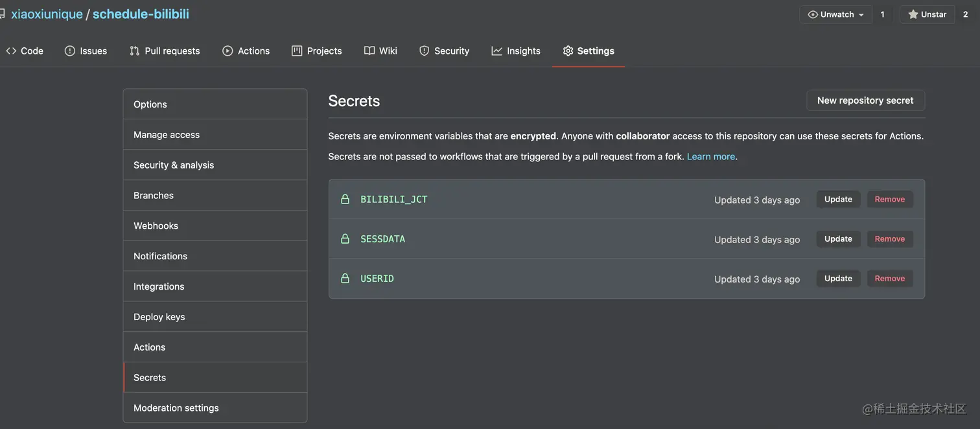Update the USERID secret
Viewport: 980px width, 429px height.
point(838,278)
